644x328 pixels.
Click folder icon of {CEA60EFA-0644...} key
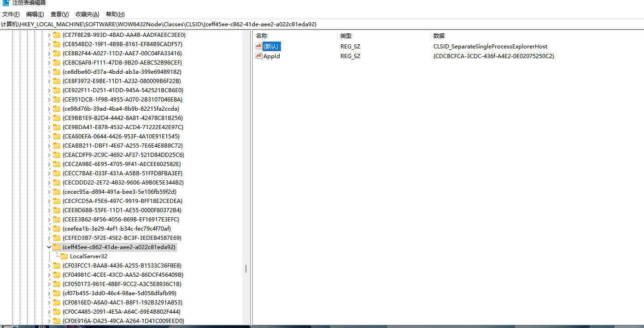pyautogui.click(x=56, y=136)
